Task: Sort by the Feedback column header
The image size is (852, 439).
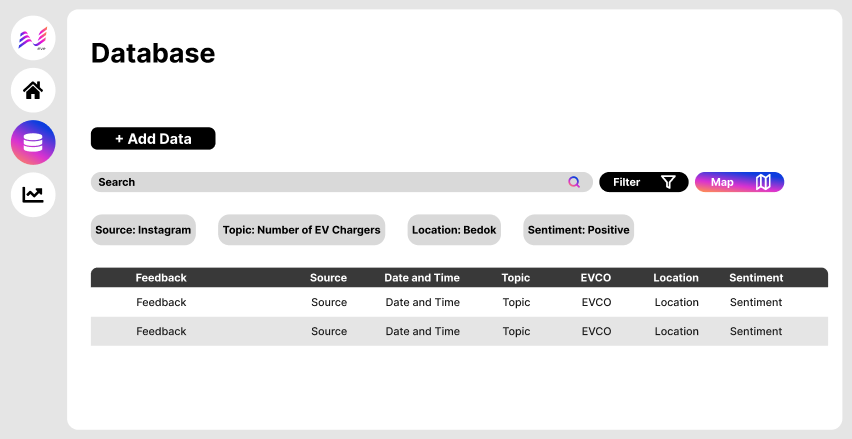Action: pyautogui.click(x=161, y=278)
